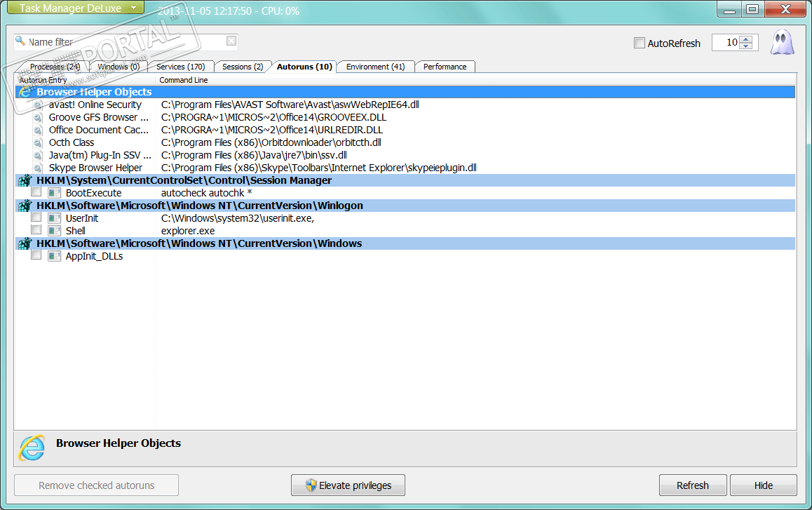Viewport: 812px width, 510px height.
Task: Click the Elevate privileges button
Action: [x=348, y=485]
